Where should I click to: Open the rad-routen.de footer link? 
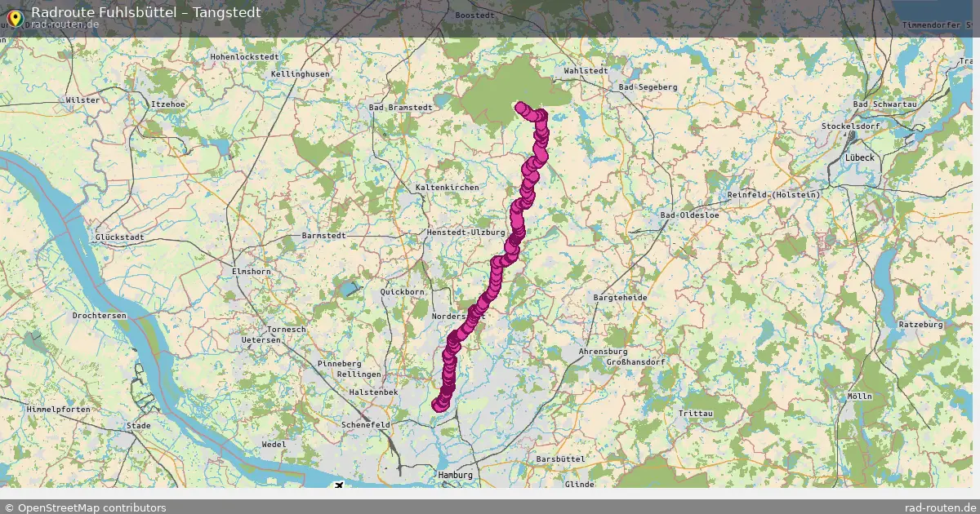point(941,507)
